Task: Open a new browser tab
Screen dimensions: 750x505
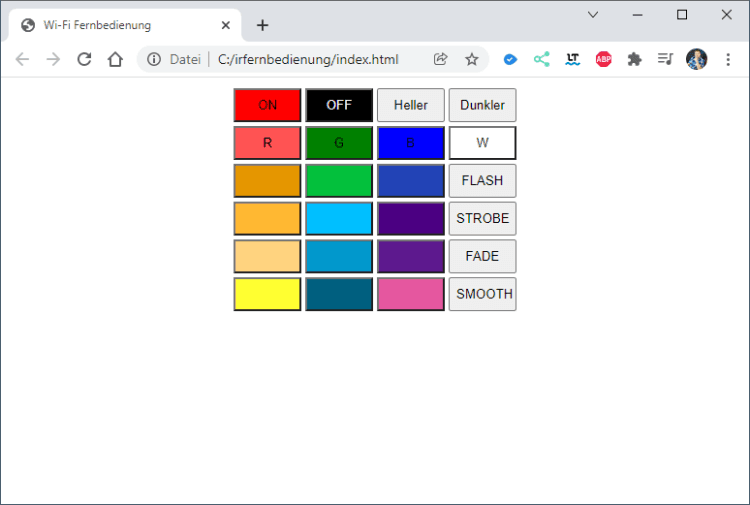Action: pos(262,25)
